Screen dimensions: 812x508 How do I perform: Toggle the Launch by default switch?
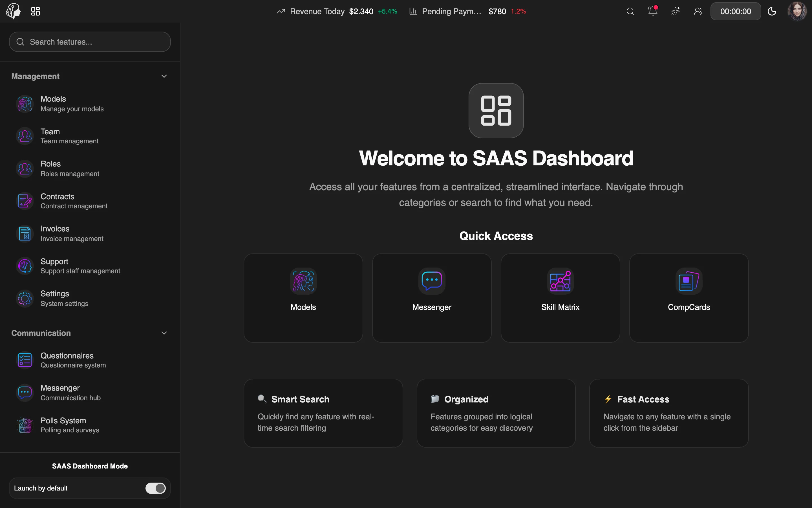[x=155, y=488]
